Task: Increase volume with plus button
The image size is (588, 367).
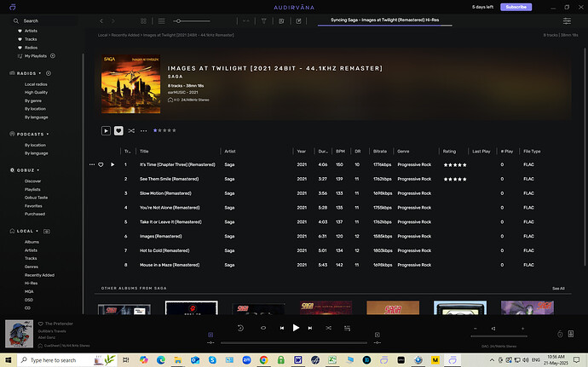Action: pyautogui.click(x=522, y=329)
